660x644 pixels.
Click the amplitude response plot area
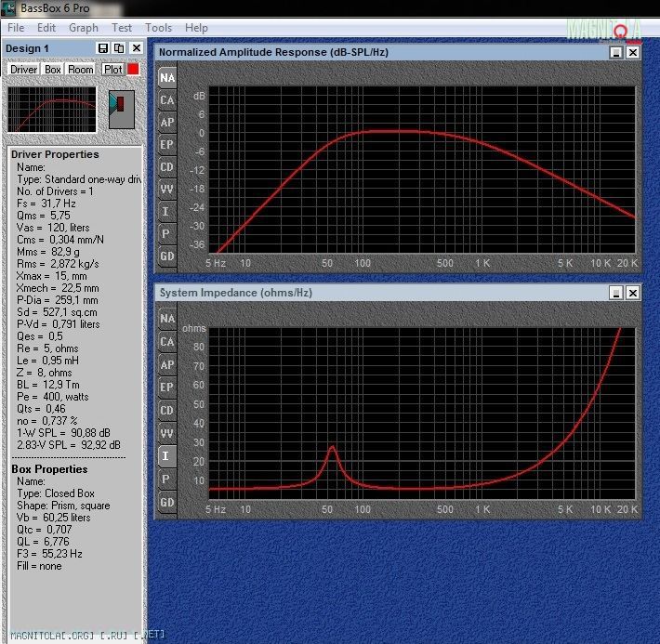[x=422, y=170]
